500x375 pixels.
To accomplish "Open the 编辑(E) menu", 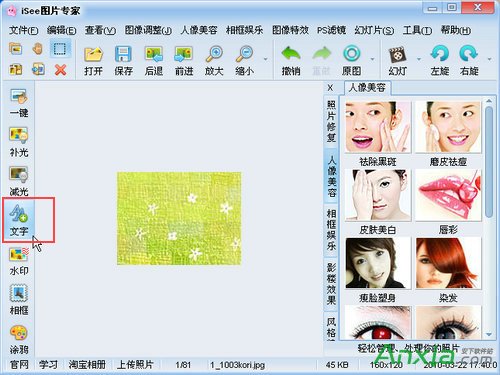I will click(x=61, y=30).
